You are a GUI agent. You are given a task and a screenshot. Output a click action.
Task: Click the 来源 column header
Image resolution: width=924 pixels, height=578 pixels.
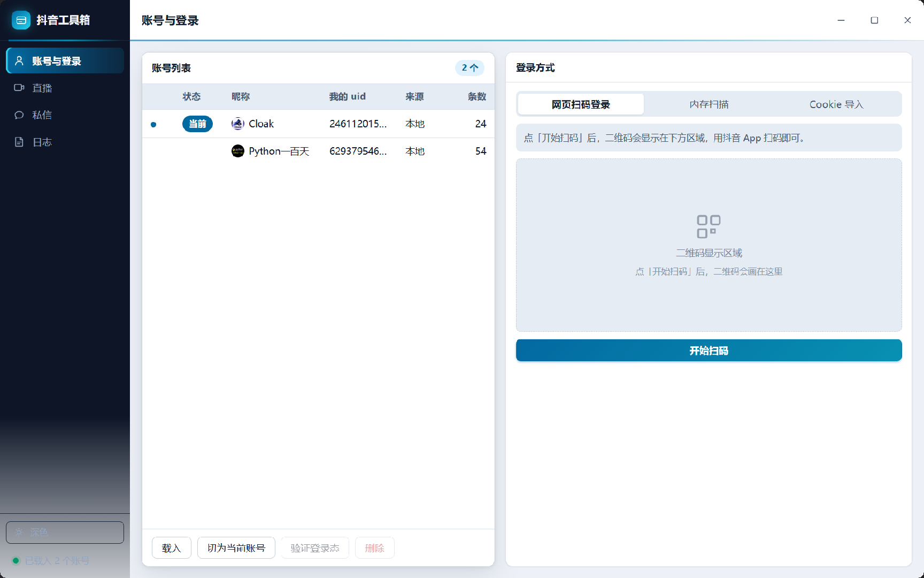pyautogui.click(x=414, y=96)
